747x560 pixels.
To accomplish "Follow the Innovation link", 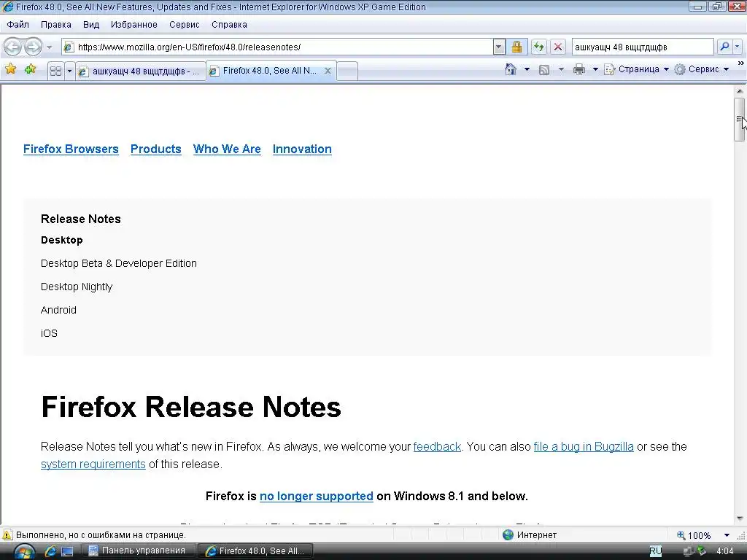I will coord(302,149).
